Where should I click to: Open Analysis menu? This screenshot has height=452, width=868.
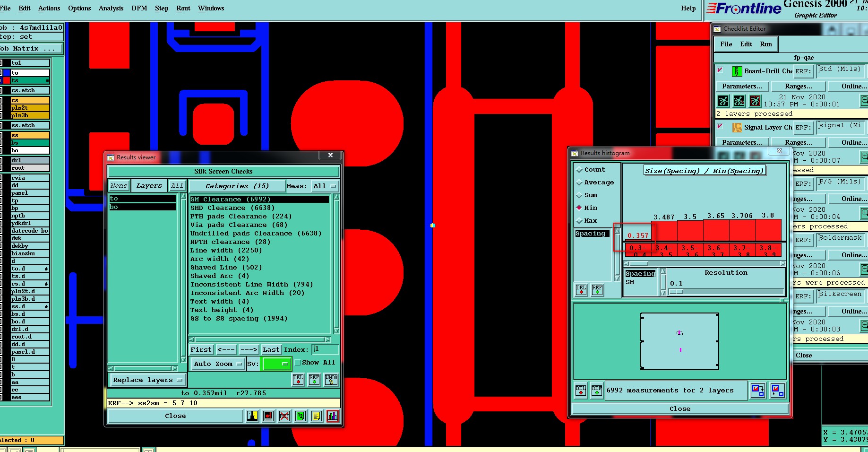(x=111, y=9)
